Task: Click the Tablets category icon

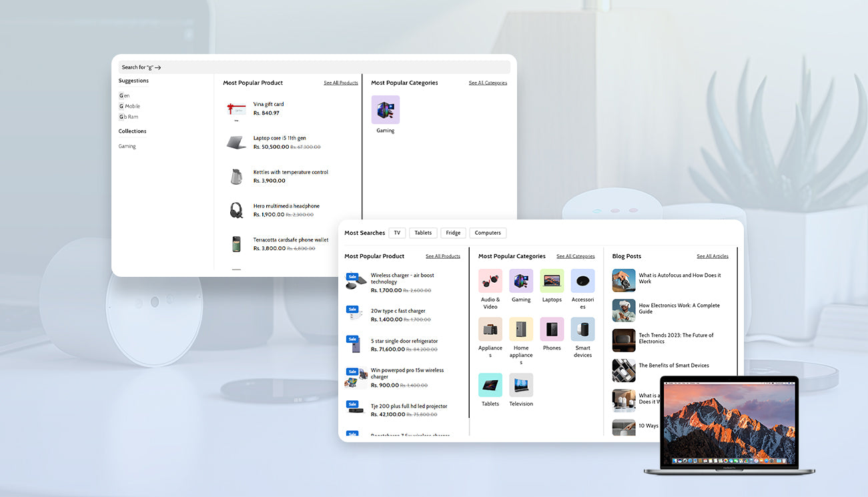Action: (x=490, y=385)
